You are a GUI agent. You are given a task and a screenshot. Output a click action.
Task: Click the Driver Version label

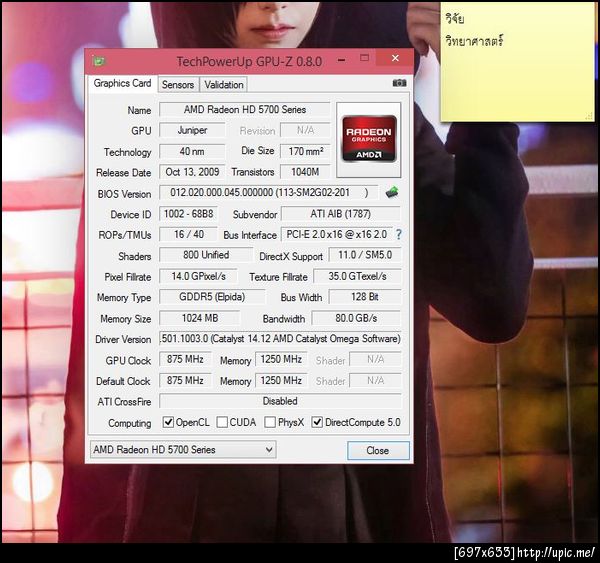pos(123,339)
